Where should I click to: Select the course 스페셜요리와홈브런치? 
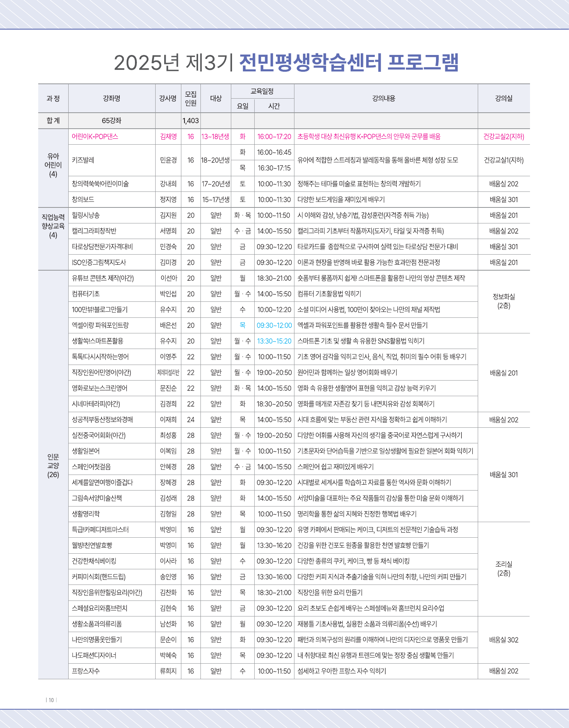[99, 608]
